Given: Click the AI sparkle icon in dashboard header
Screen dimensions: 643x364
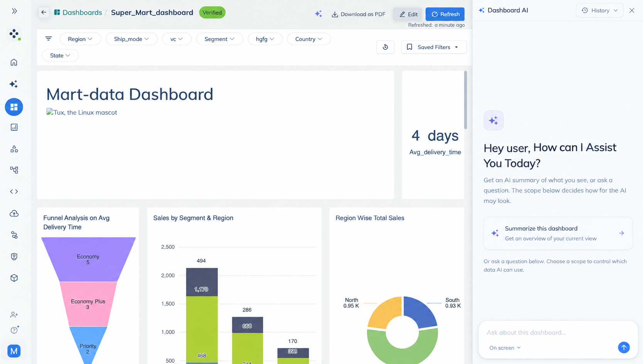Looking at the screenshot, I should point(318,14).
